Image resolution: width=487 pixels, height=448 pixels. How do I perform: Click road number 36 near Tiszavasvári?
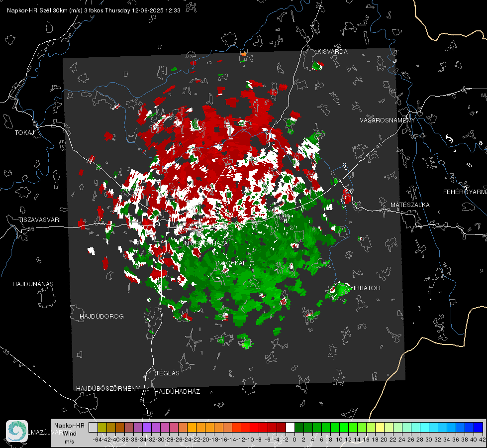tap(31, 229)
